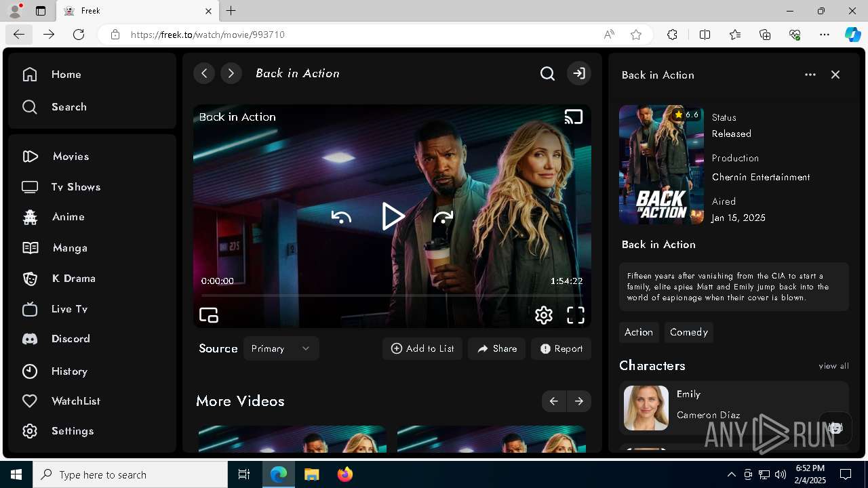Open the notification center
Viewport: 868px width, 488px height.
coord(846,474)
